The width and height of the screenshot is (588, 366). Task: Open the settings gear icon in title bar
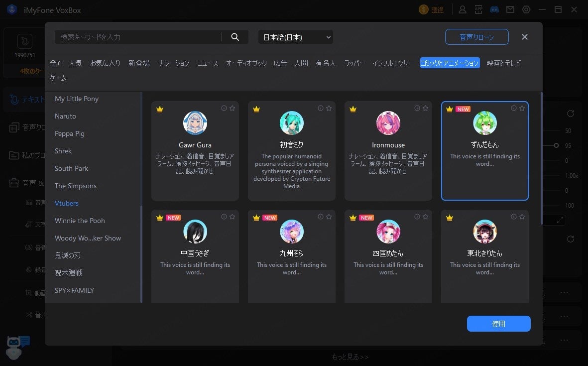[x=526, y=10]
